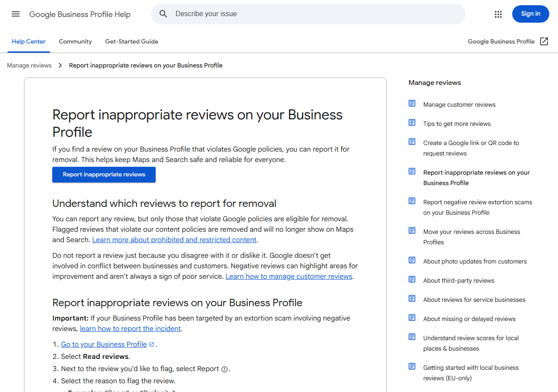This screenshot has width=558, height=392.
Task: Click the external link icon beside Google Business Profile
Action: tap(544, 41)
